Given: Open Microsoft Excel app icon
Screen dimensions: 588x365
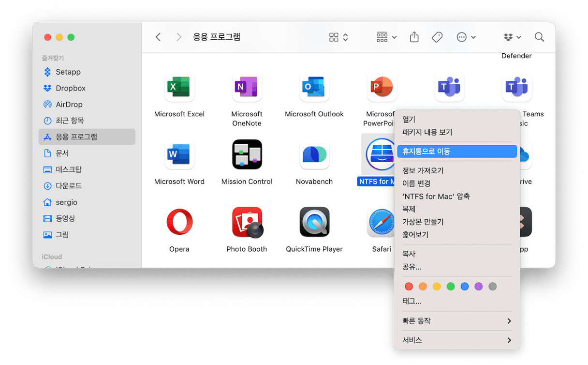Looking at the screenshot, I should (x=179, y=87).
